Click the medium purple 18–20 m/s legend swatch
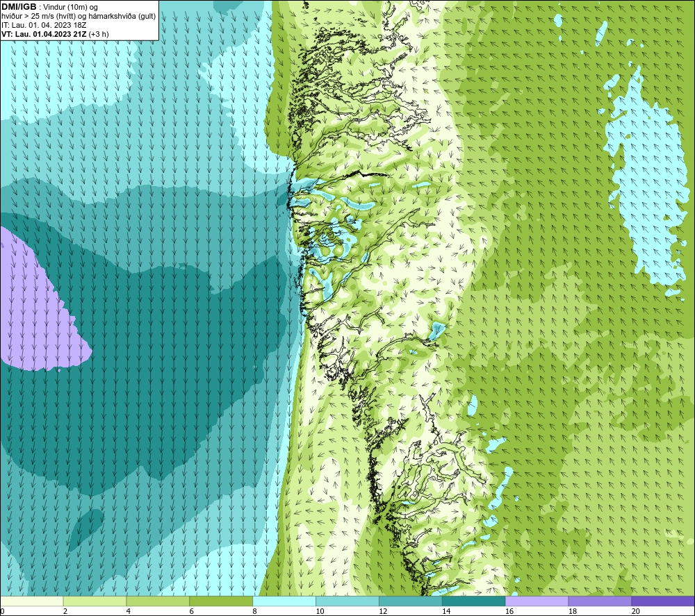The image size is (695, 616). click(600, 601)
